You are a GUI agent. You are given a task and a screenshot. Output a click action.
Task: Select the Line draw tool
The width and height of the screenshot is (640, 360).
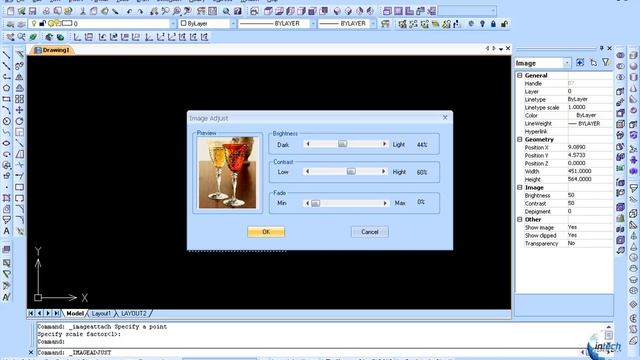tap(6, 54)
